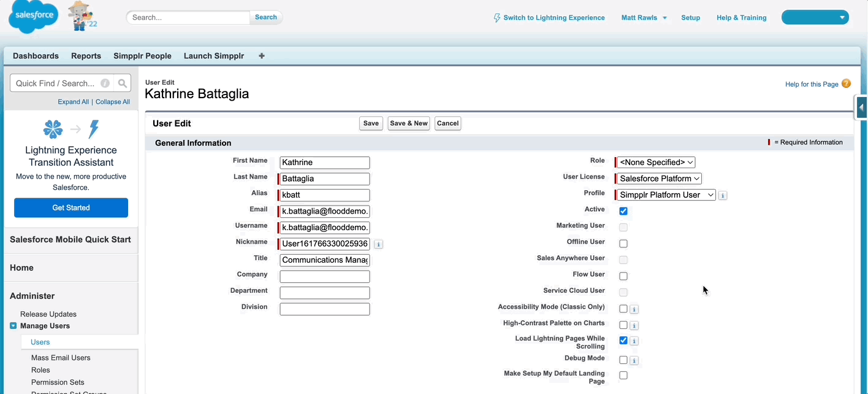This screenshot has height=394, width=868.
Task: Click the help question mark icon
Action: coord(846,83)
